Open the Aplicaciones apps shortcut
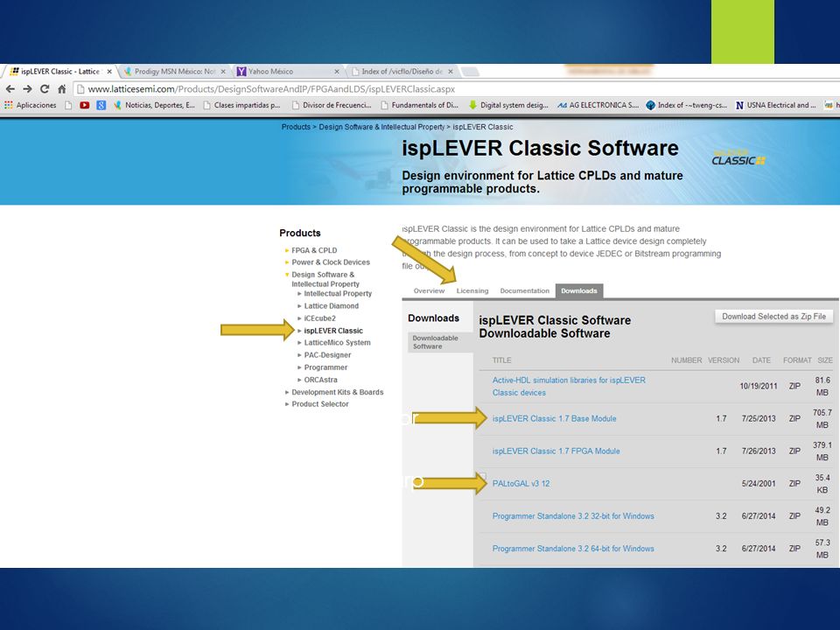This screenshot has width=840, height=630. tap(31, 105)
